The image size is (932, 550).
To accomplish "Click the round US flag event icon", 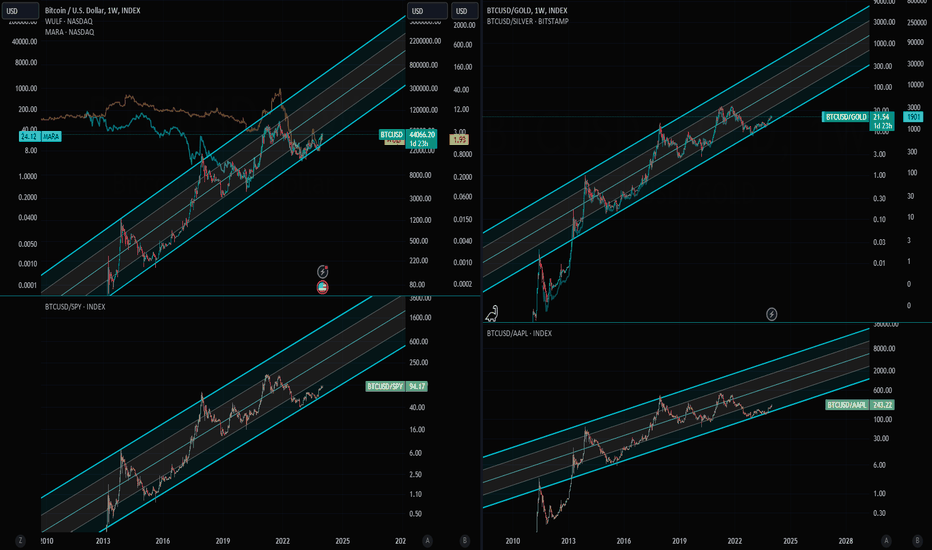I will (322, 288).
